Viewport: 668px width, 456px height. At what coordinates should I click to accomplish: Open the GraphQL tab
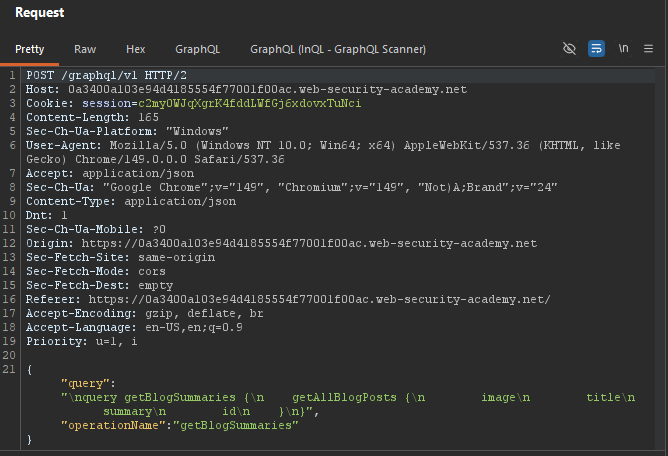197,49
